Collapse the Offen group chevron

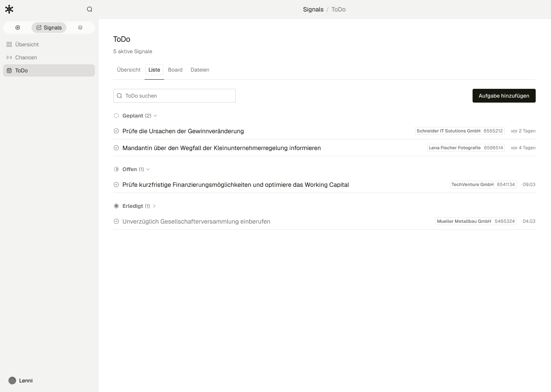tap(148, 169)
